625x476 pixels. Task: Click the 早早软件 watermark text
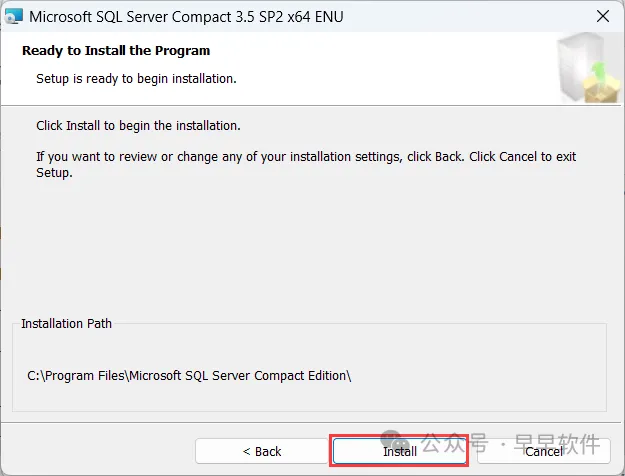pos(557,443)
